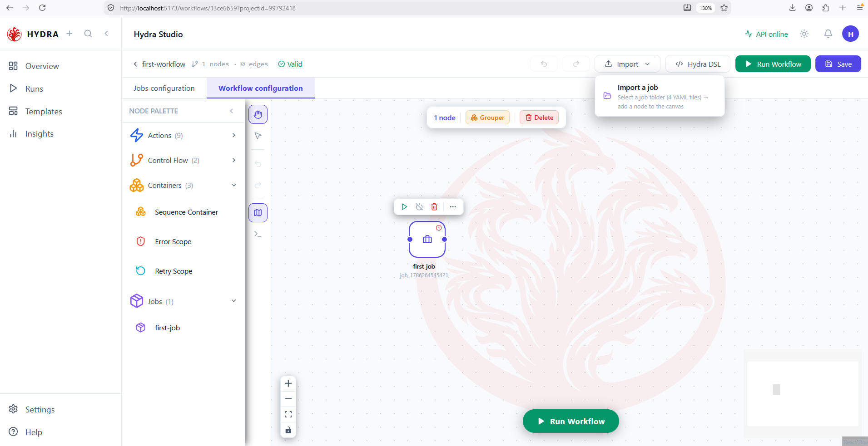The height and width of the screenshot is (446, 868).
Task: Toggle canvas interactivity lock
Action: tap(288, 430)
